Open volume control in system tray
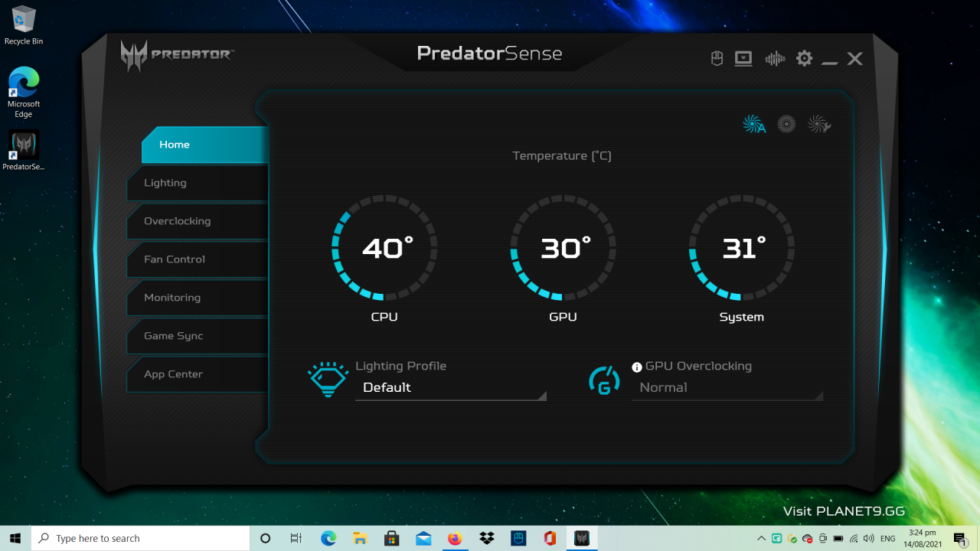The width and height of the screenshot is (980, 551). (x=869, y=539)
